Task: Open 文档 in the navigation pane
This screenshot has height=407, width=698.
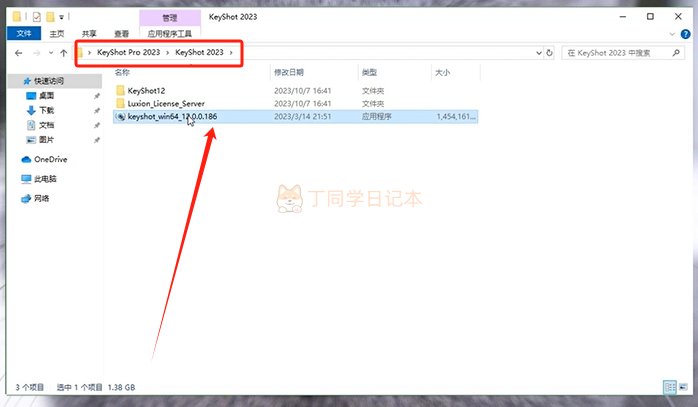Action: tap(46, 125)
